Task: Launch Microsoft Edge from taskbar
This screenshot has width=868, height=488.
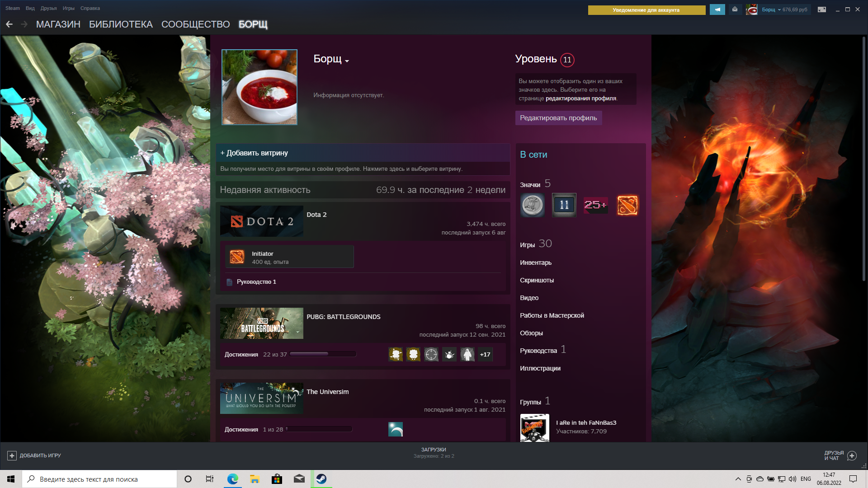Action: point(232,479)
